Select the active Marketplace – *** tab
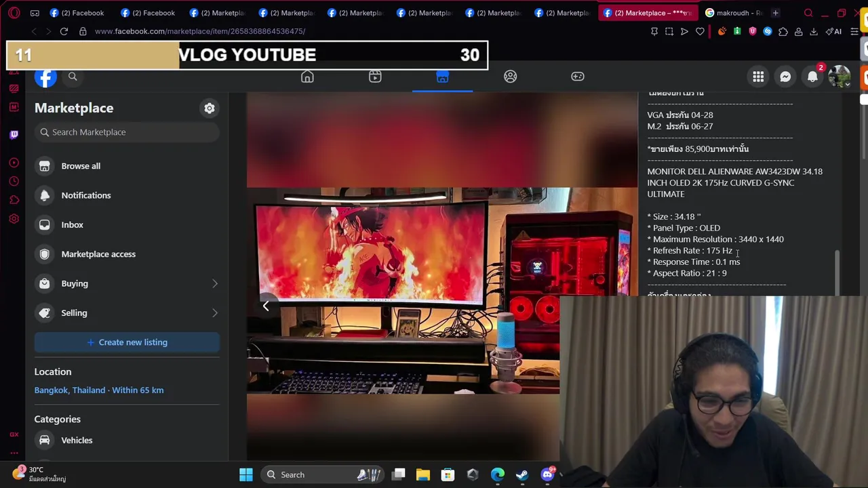The height and width of the screenshot is (488, 868). tap(648, 13)
